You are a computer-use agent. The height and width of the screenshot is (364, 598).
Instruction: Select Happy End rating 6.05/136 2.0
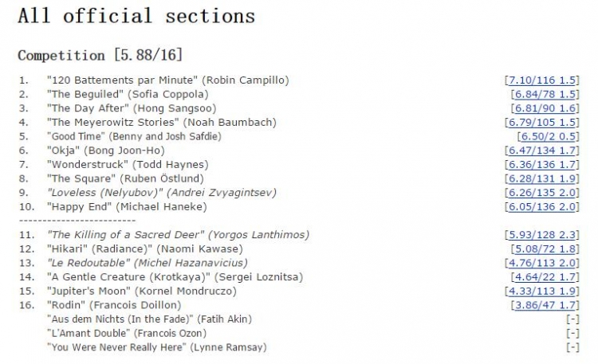542,207
